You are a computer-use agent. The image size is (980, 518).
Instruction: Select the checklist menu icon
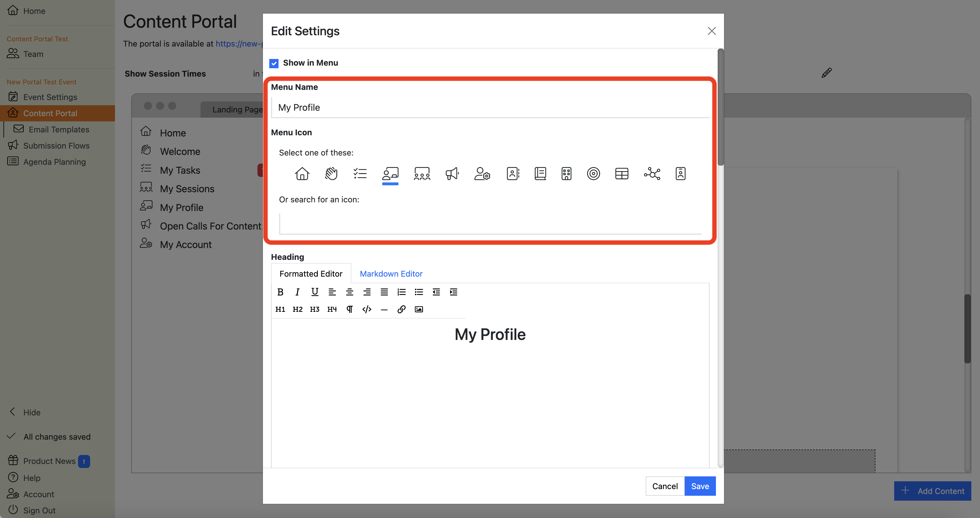click(360, 173)
